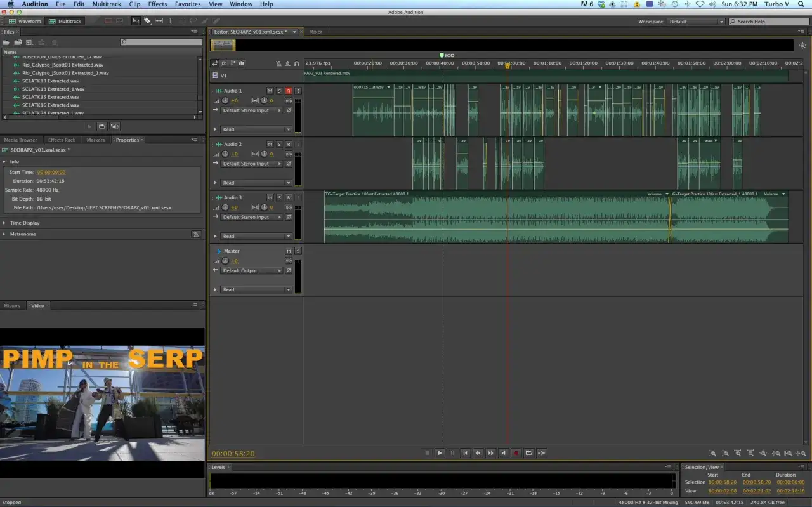Click the View End timecode value
The width and height of the screenshot is (812, 507).
(757, 491)
